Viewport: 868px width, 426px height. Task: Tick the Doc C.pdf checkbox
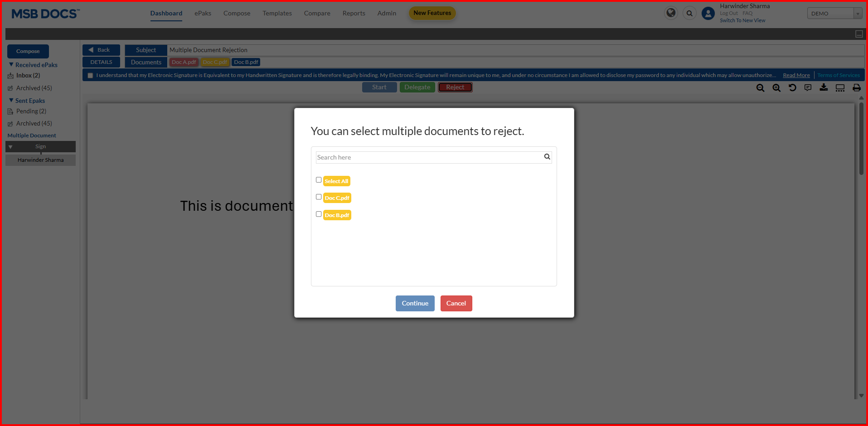point(319,197)
